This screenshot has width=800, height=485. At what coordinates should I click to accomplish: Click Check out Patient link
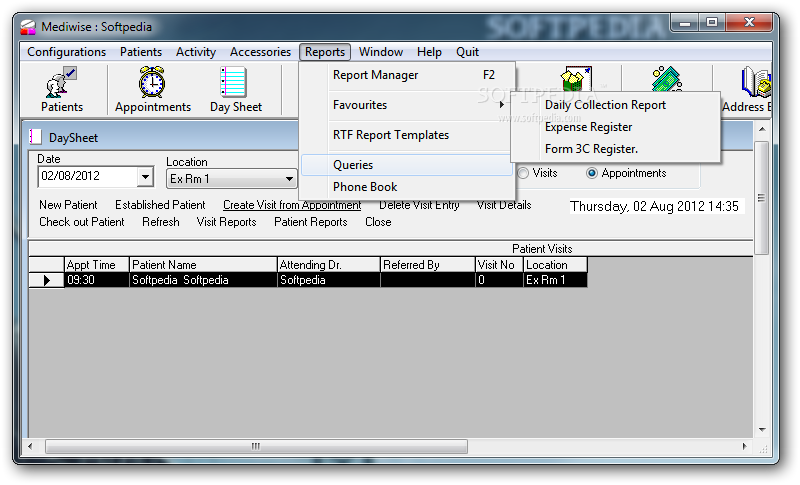tap(82, 222)
